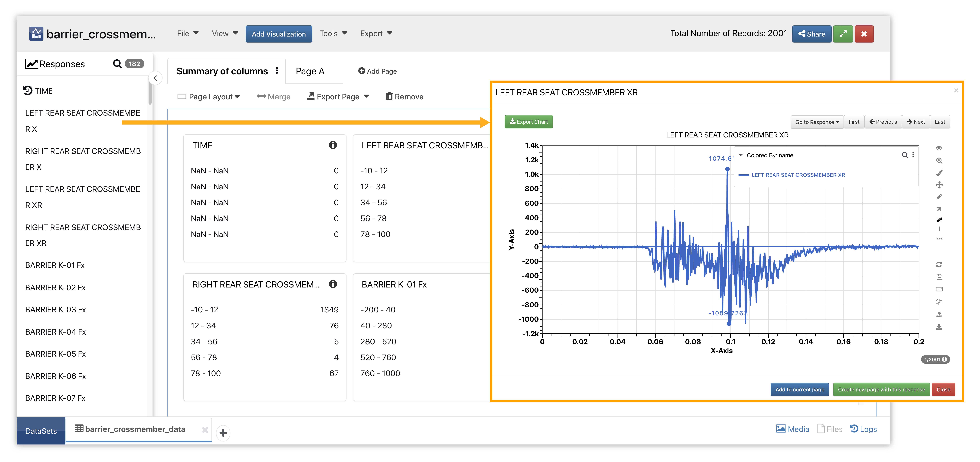The image size is (980, 462).
Task: Click the red X close app button
Action: (x=864, y=34)
